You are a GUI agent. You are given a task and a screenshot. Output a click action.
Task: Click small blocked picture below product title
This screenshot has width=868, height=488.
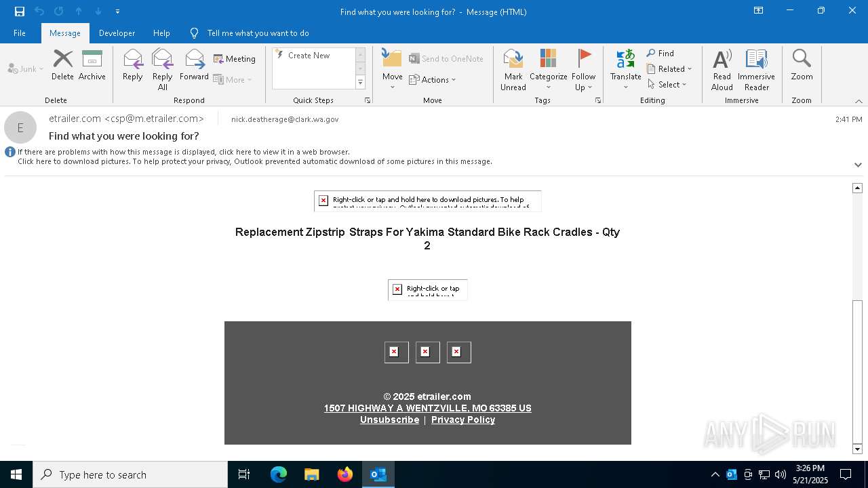[x=428, y=289]
